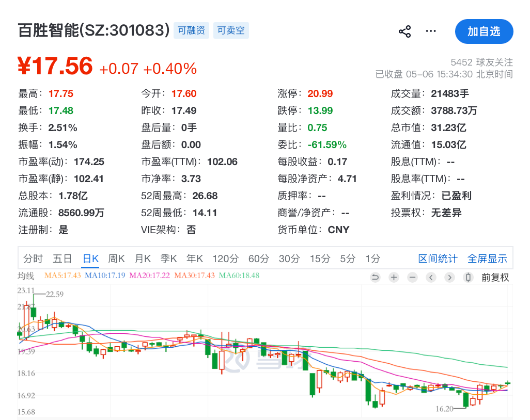
Task: Click the 成交额 value 3788.73万
Action: coord(454,111)
